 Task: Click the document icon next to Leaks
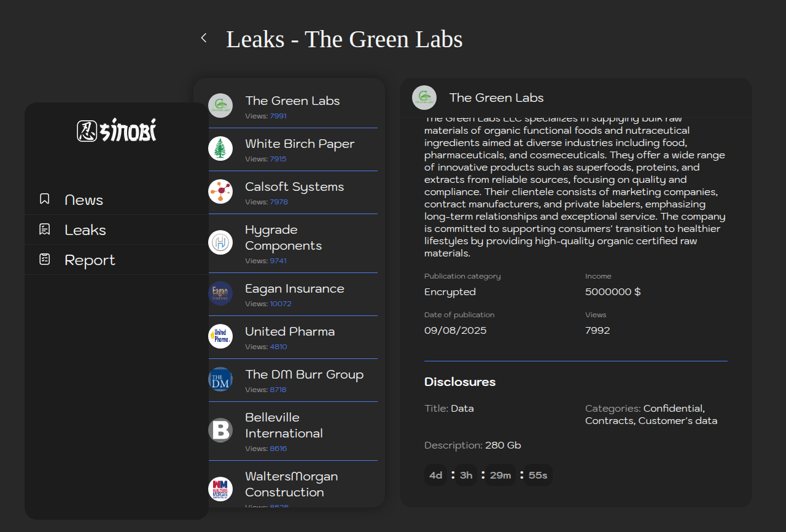click(44, 229)
